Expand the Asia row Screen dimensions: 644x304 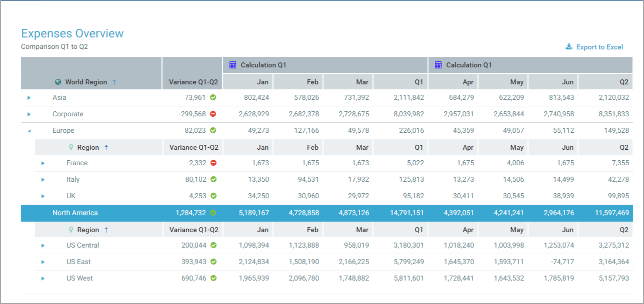click(x=29, y=98)
